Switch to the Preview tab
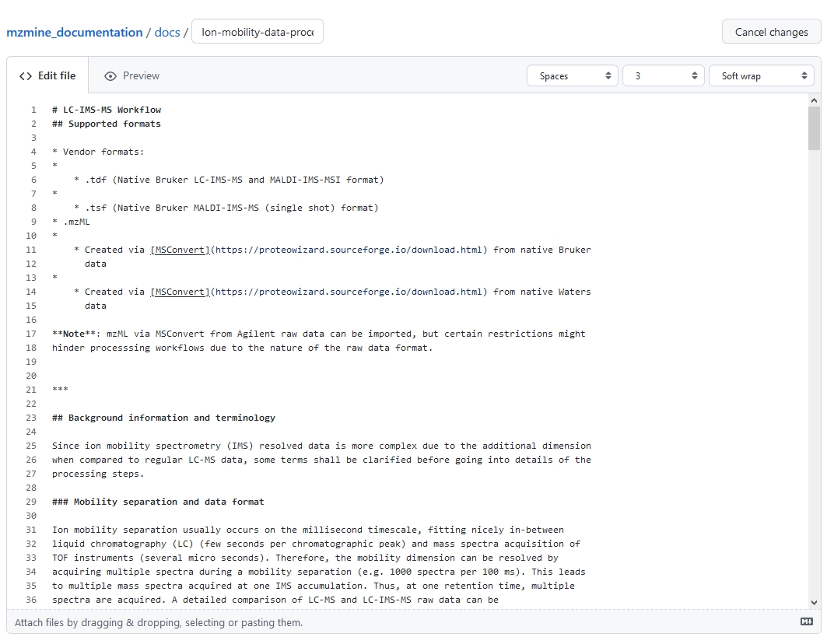 [132, 76]
